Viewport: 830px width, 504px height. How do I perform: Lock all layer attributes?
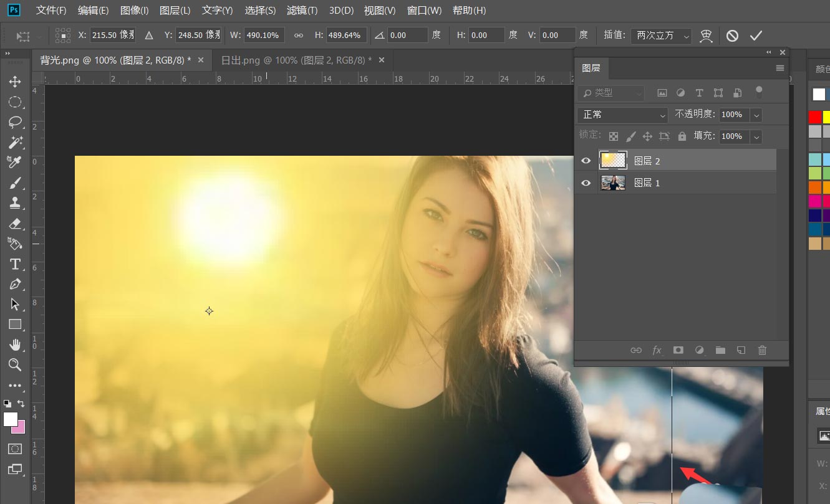click(x=682, y=136)
